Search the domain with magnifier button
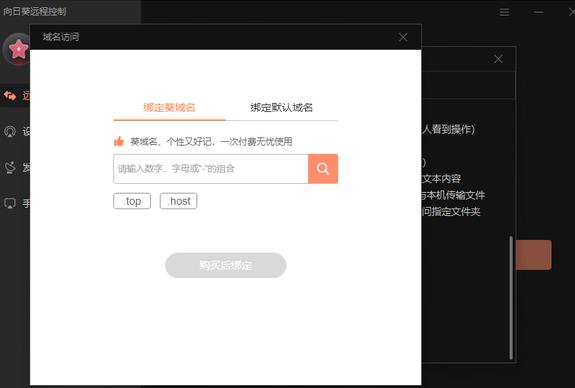575x388 pixels. click(x=323, y=169)
